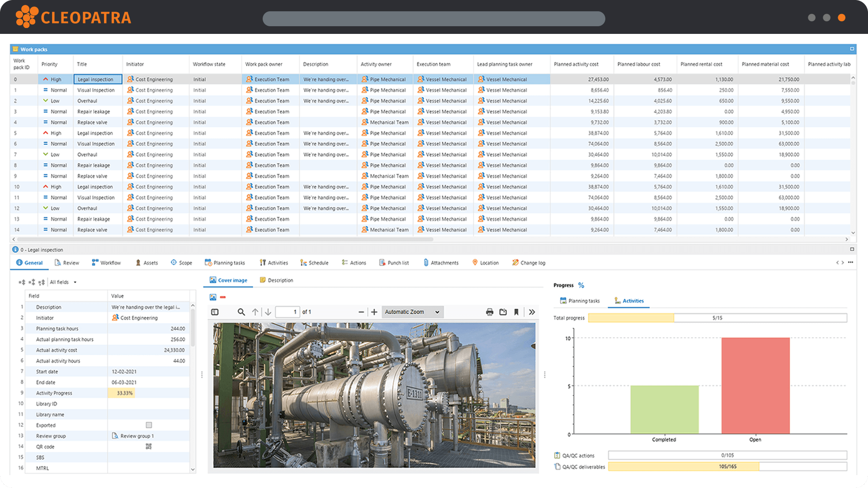Click the fields list scroll-down arrow
868x488 pixels.
coord(193,469)
